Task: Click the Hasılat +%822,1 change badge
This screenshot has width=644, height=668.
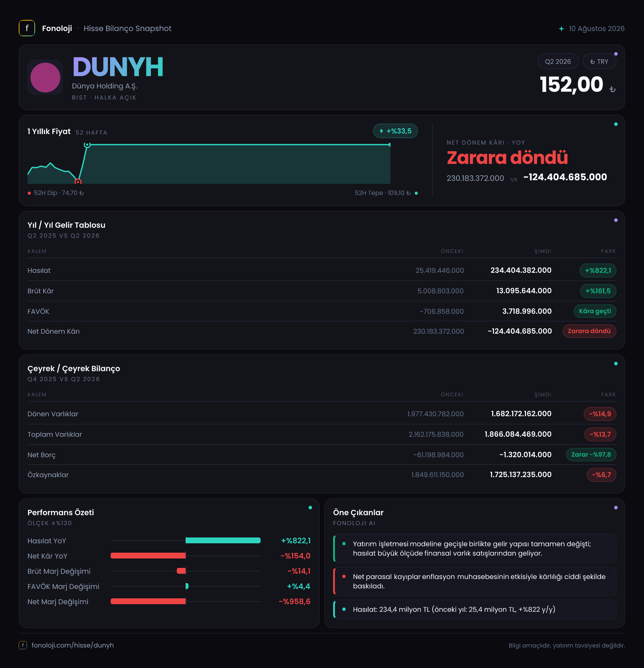Action: pyautogui.click(x=598, y=270)
